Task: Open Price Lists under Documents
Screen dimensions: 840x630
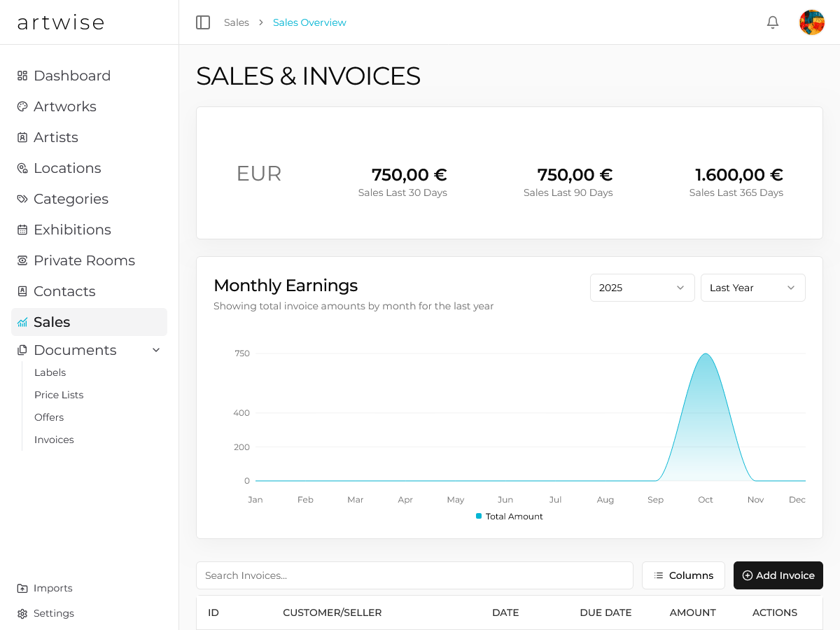Action: point(59,395)
